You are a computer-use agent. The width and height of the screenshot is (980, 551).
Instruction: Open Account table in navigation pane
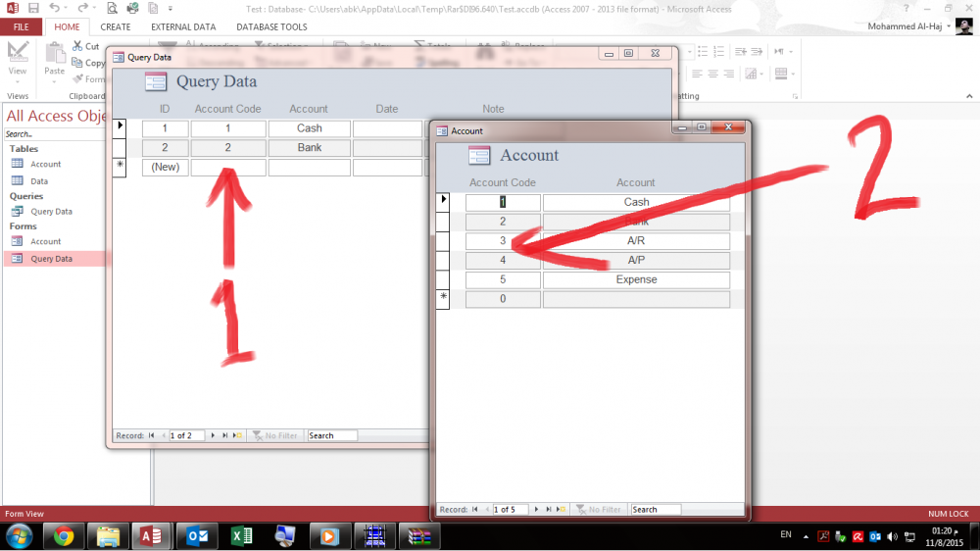click(46, 164)
